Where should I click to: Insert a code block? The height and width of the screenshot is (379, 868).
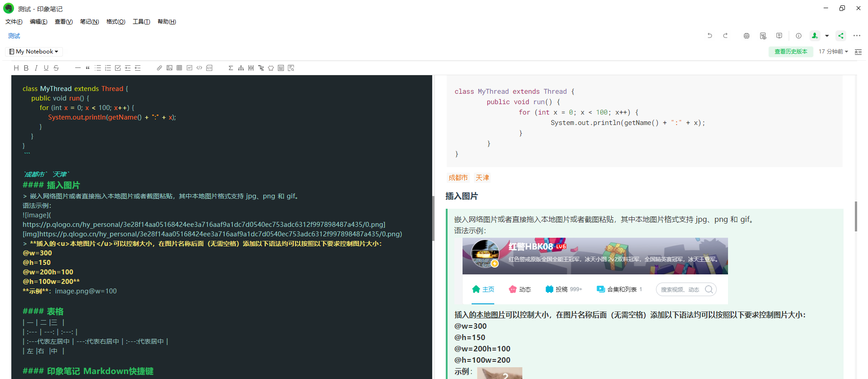(x=209, y=68)
